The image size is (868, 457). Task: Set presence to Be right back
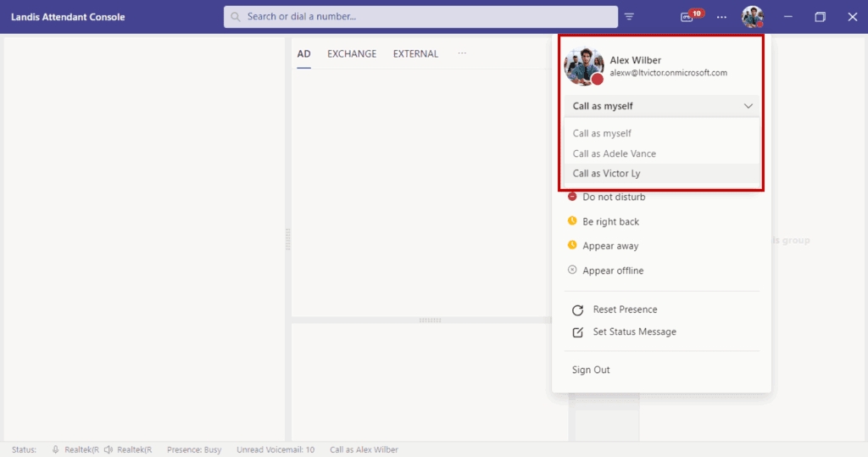[610, 221]
